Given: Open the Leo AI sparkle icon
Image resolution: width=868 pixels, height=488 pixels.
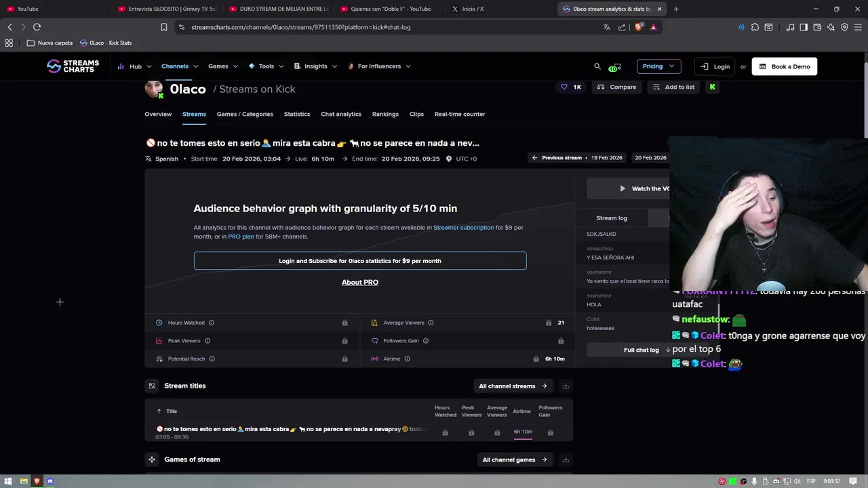Looking at the screenshot, I should tap(831, 27).
